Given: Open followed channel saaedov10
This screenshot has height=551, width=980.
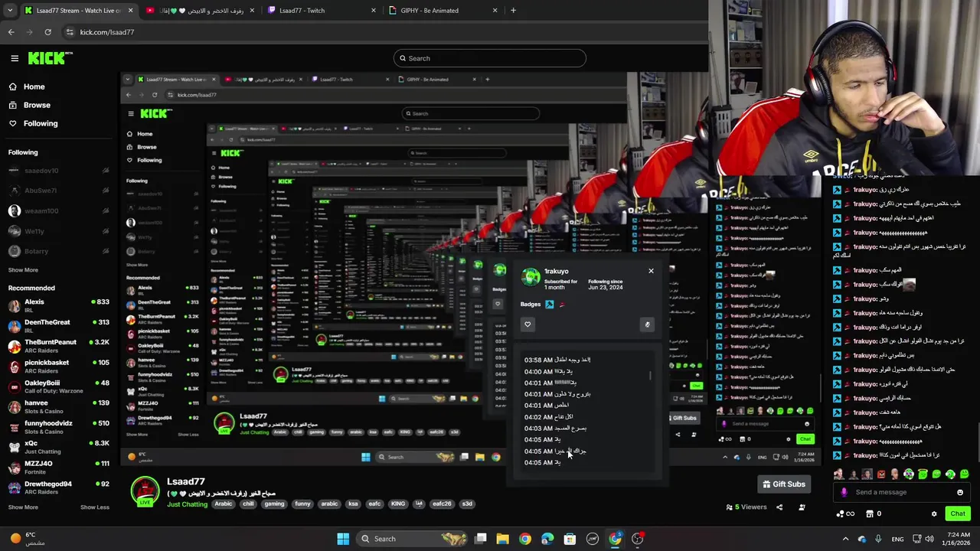Looking at the screenshot, I should coord(58,171).
